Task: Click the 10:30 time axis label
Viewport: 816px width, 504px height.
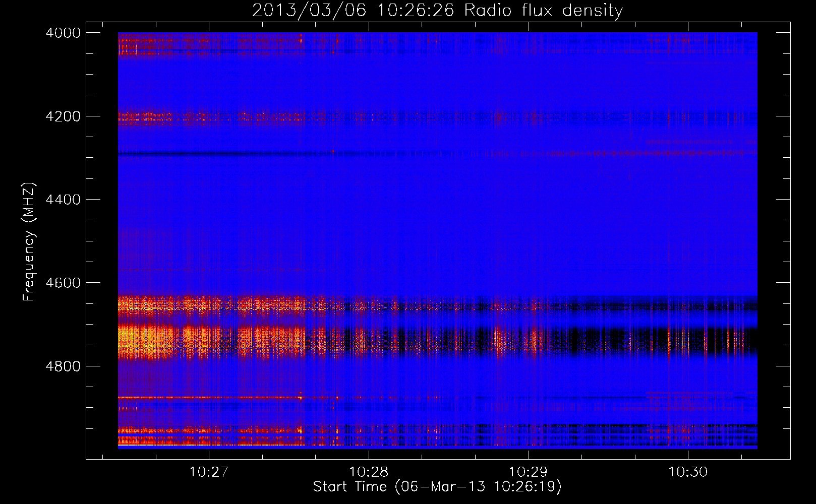Action: [x=688, y=472]
